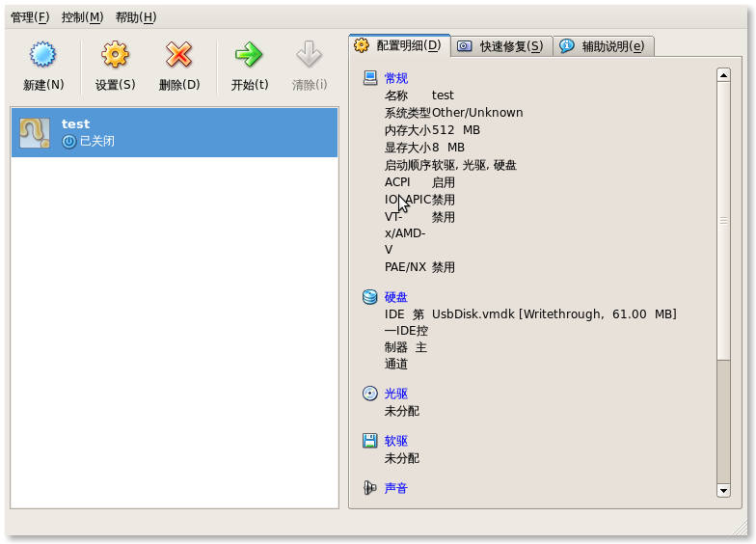Click the 常规 computer section icon
This screenshot has width=756, height=544.
pos(370,77)
